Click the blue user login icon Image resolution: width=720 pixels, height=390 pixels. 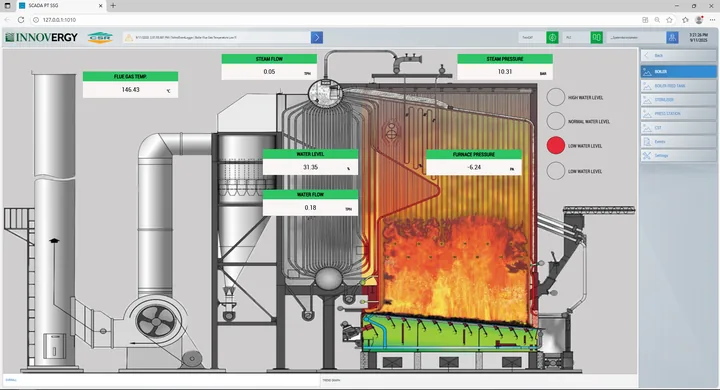click(672, 38)
